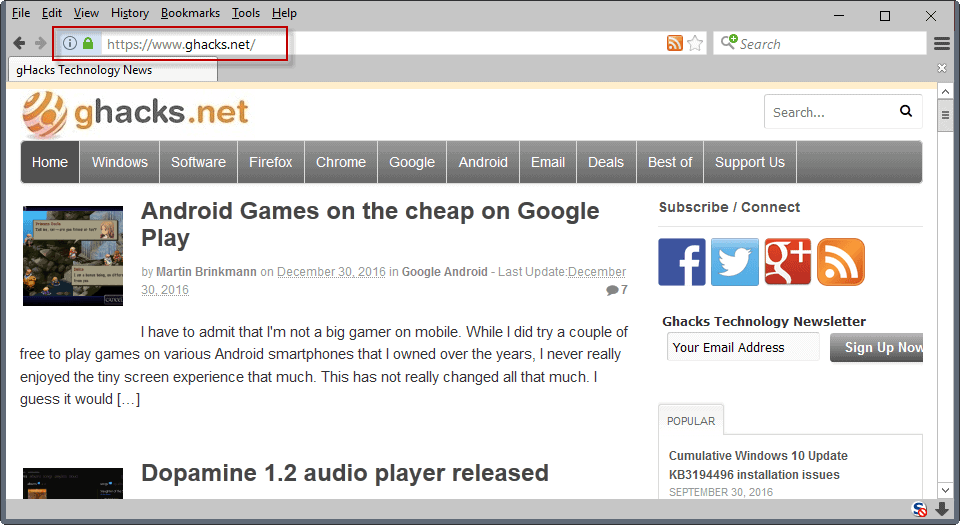The image size is (960, 525).
Task: Click the Dopamine article thumbnail
Action: pos(73,483)
